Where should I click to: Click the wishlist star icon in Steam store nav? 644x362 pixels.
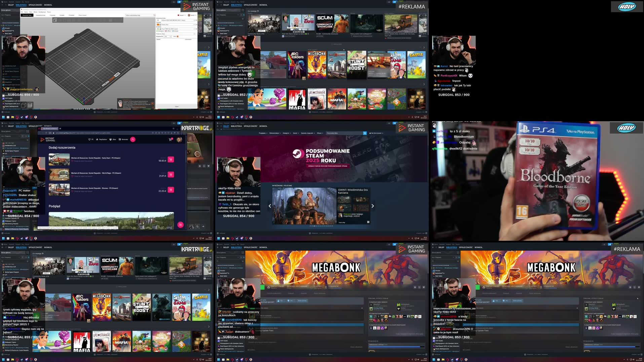pyautogui.click(x=370, y=133)
